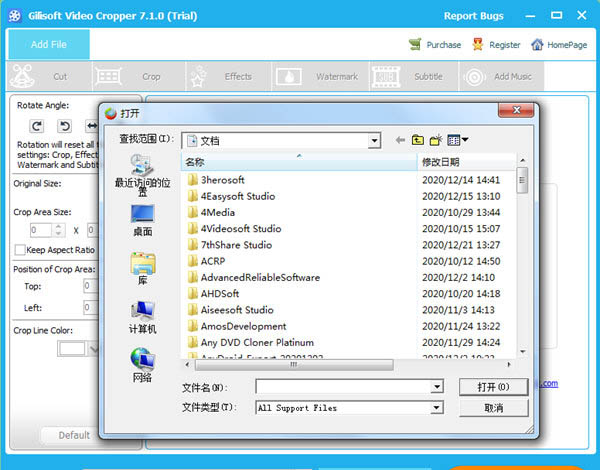Click the Top position input field

tap(91, 286)
